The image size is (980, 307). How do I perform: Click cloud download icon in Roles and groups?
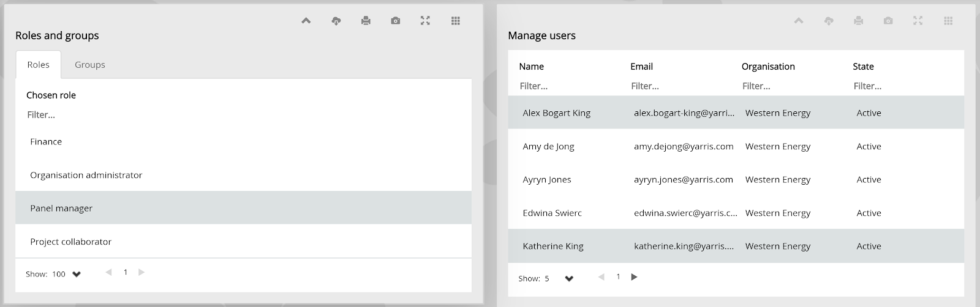coord(336,21)
